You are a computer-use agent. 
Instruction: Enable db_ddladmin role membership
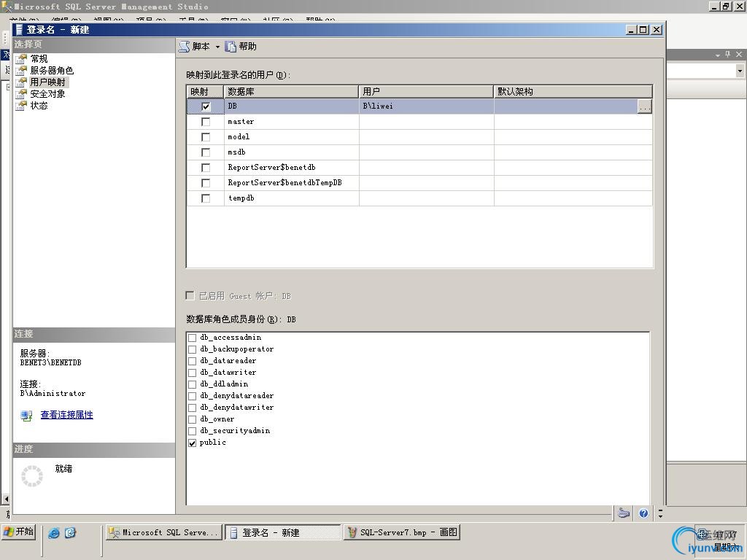coord(193,384)
